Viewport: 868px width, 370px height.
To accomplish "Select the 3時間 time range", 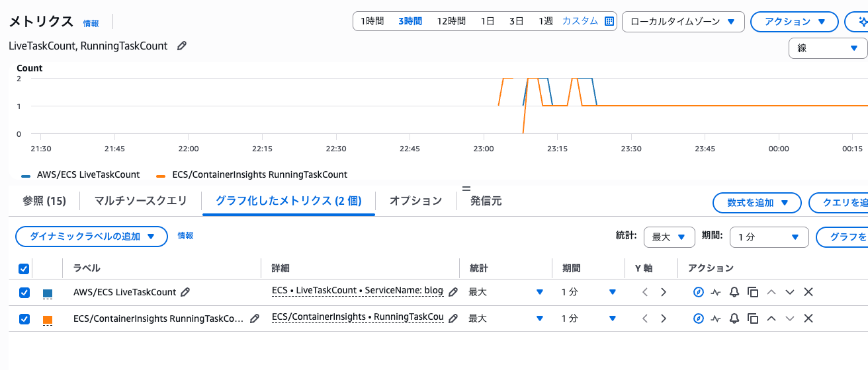I will point(410,21).
